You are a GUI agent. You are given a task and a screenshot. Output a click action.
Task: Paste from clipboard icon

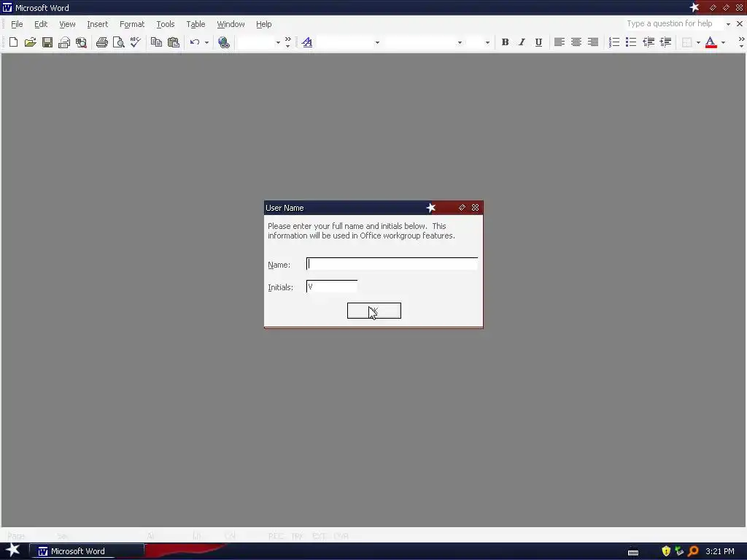[x=174, y=42]
